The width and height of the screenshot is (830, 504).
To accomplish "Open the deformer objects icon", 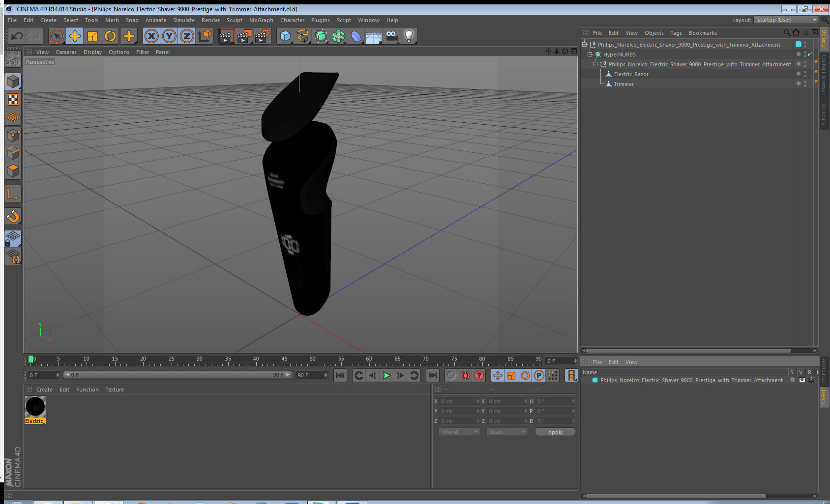I will (x=356, y=36).
